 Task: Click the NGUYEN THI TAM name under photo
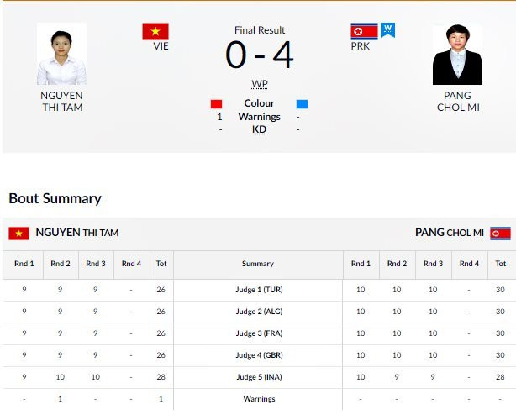pyautogui.click(x=61, y=102)
